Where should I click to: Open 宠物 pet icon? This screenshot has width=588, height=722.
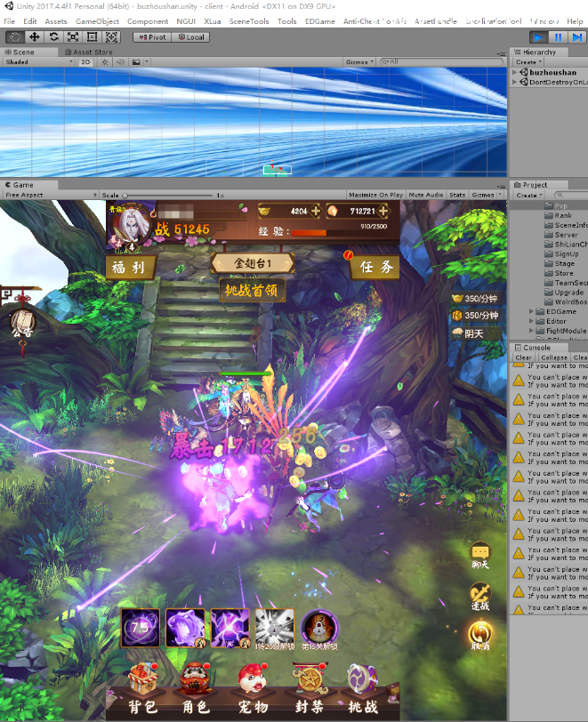coord(253,689)
